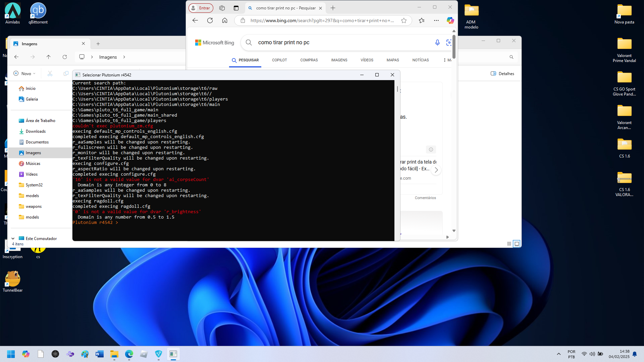Open CS GO Sport Glove Pand folder
Image resolution: width=644 pixels, height=362 pixels.
coord(624,84)
